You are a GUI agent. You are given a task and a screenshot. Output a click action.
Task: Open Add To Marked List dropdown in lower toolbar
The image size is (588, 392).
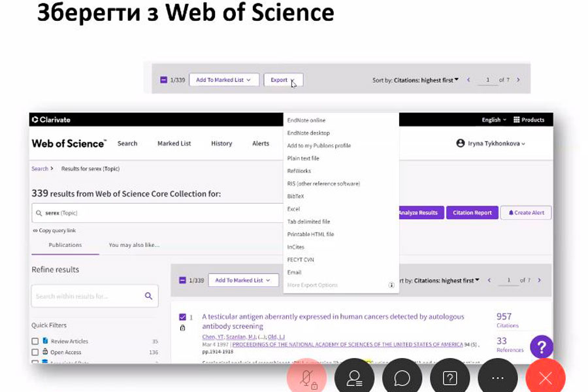244,280
